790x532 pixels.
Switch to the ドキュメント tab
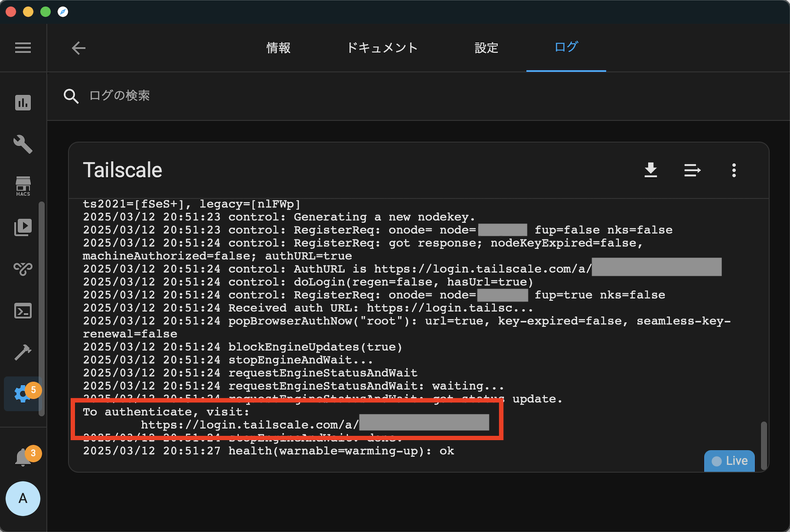pyautogui.click(x=383, y=48)
